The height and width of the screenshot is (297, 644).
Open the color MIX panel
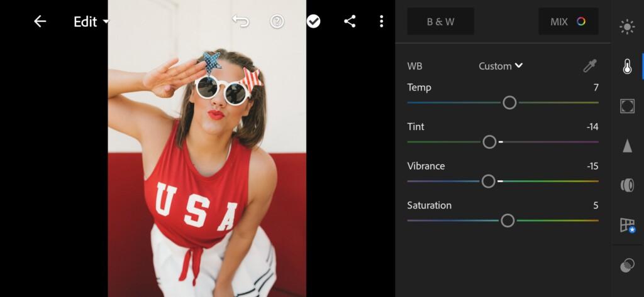point(568,21)
